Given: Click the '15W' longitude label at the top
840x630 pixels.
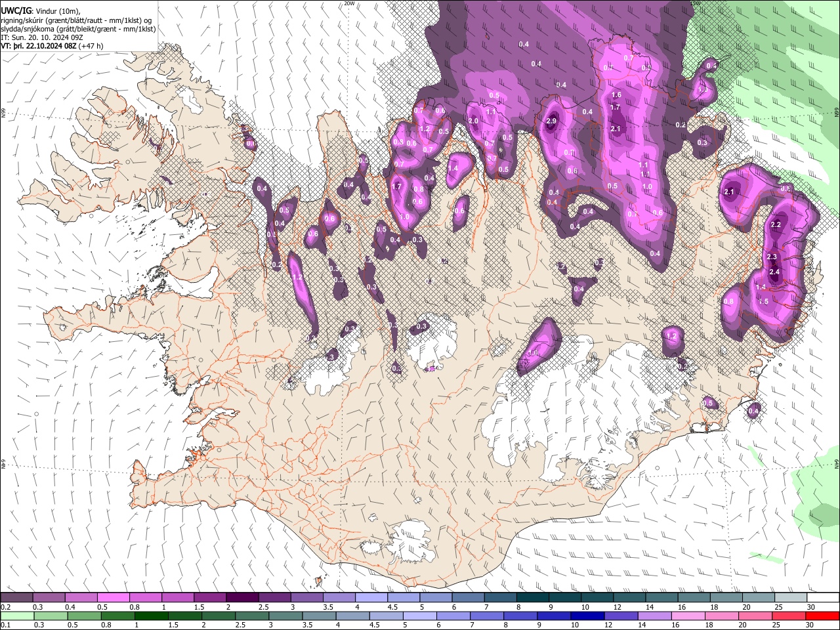Looking at the screenshot, I should 696,3.
